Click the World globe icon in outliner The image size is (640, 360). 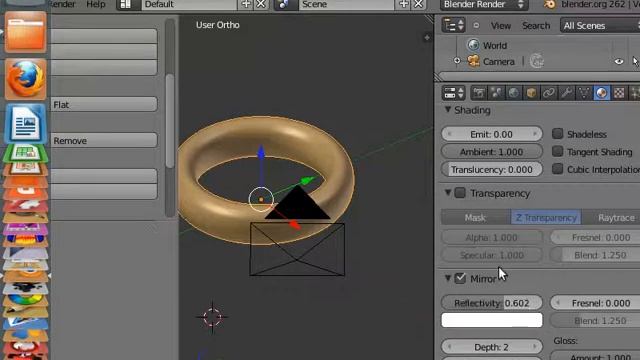coord(473,45)
